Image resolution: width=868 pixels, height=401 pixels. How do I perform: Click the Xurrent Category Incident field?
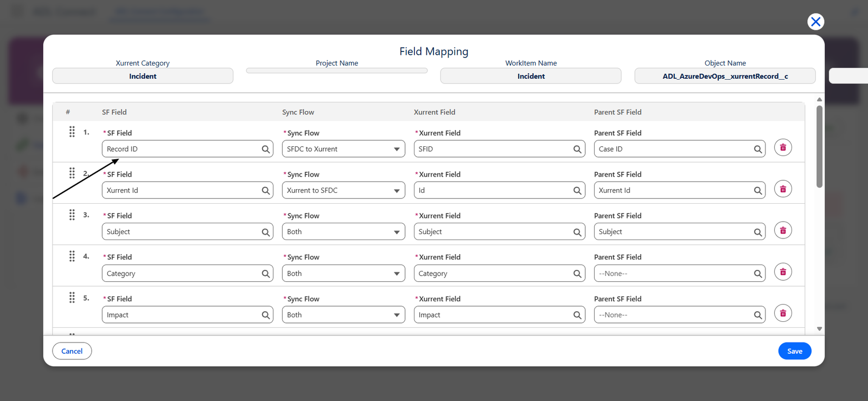coord(143,76)
